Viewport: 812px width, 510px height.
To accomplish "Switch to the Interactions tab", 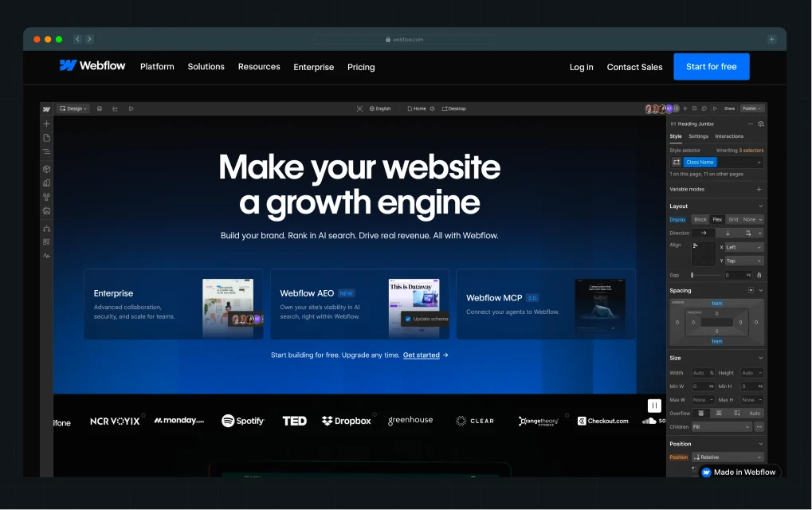I will point(729,136).
